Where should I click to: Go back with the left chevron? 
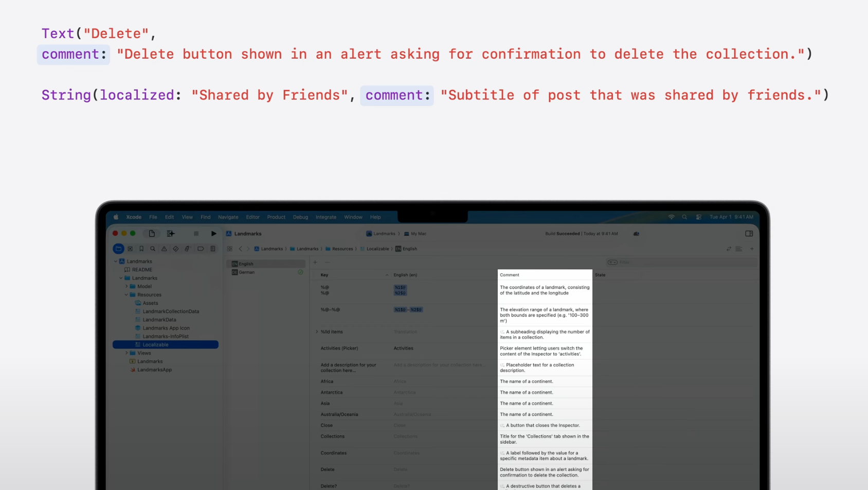click(x=240, y=249)
